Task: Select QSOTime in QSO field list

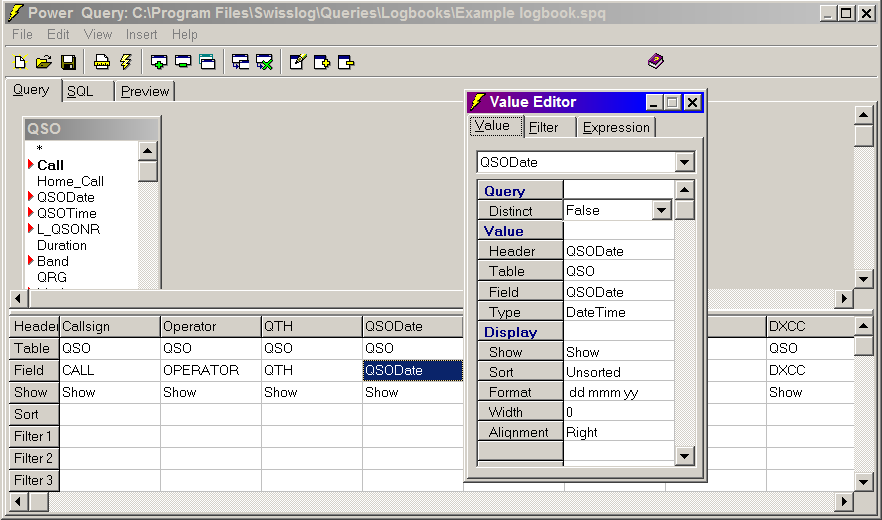Action: coord(66,213)
